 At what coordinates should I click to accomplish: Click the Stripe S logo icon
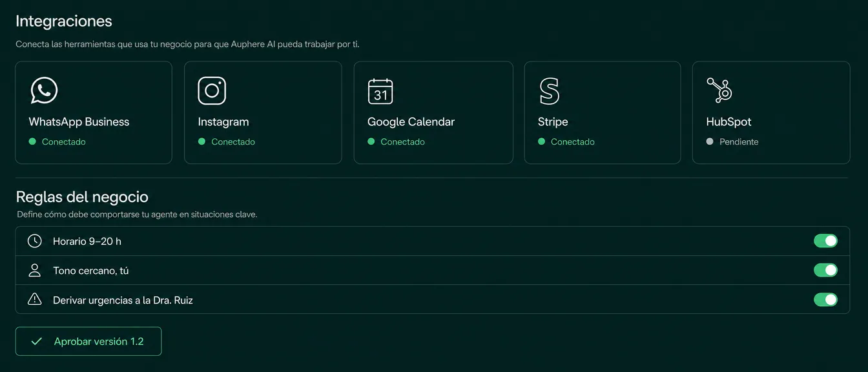549,91
